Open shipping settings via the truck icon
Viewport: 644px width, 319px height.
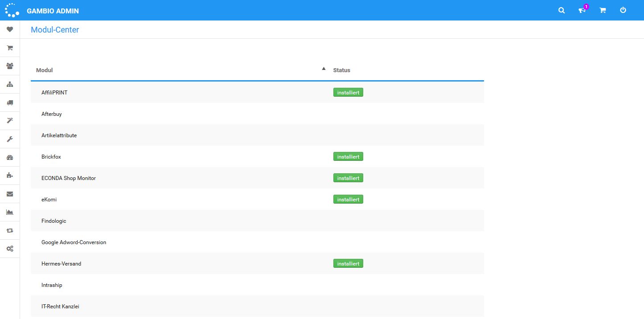point(10,102)
